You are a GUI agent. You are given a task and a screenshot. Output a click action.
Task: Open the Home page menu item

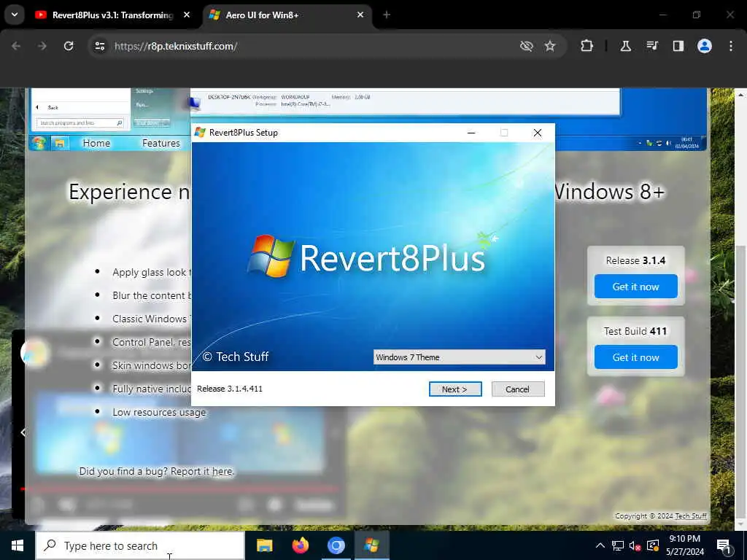(x=96, y=143)
